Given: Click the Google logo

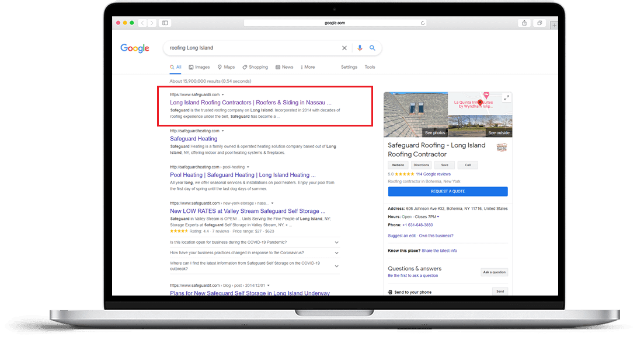Looking at the screenshot, I should 135,48.
